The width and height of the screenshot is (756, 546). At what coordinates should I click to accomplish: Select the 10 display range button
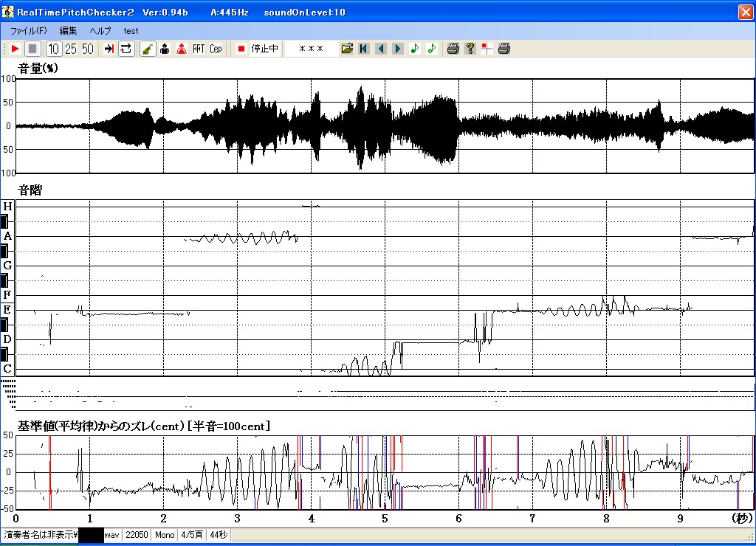(x=53, y=49)
